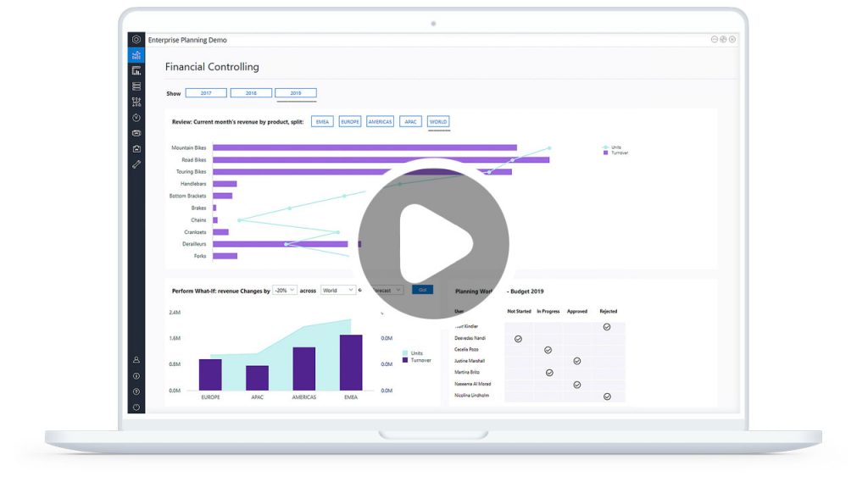
Task: Play the demo video
Action: coord(433,243)
